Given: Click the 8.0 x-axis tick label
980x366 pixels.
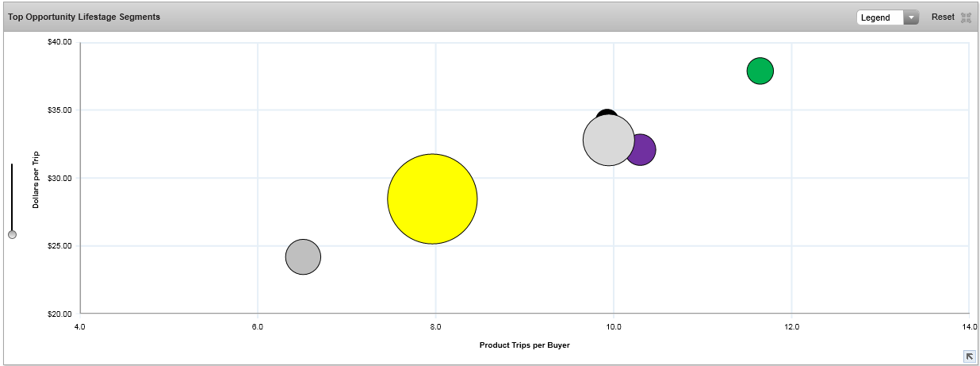Looking at the screenshot, I should click(x=435, y=326).
